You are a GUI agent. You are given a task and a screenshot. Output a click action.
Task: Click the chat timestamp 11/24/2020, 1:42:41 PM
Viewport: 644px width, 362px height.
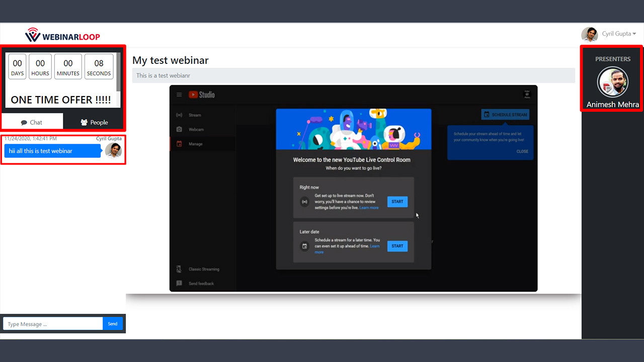[31, 138]
